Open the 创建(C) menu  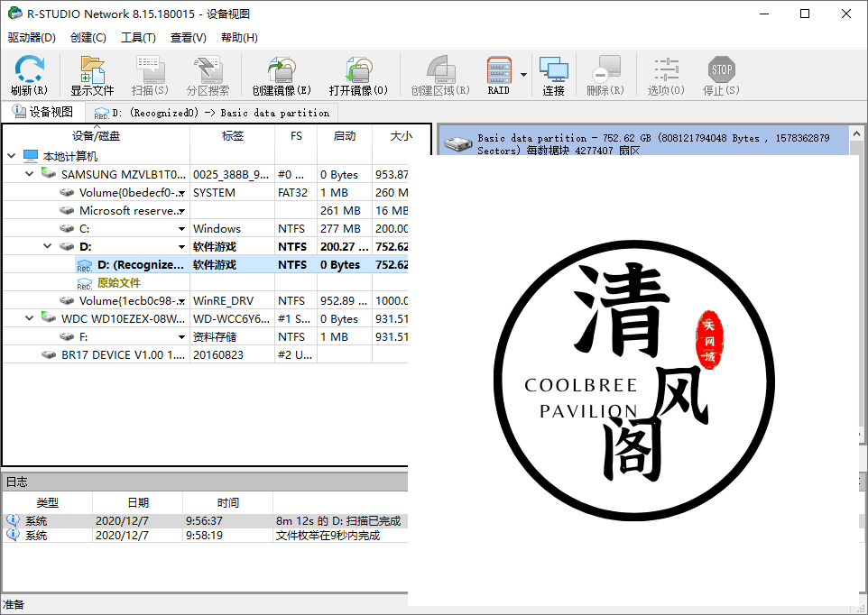pos(88,38)
